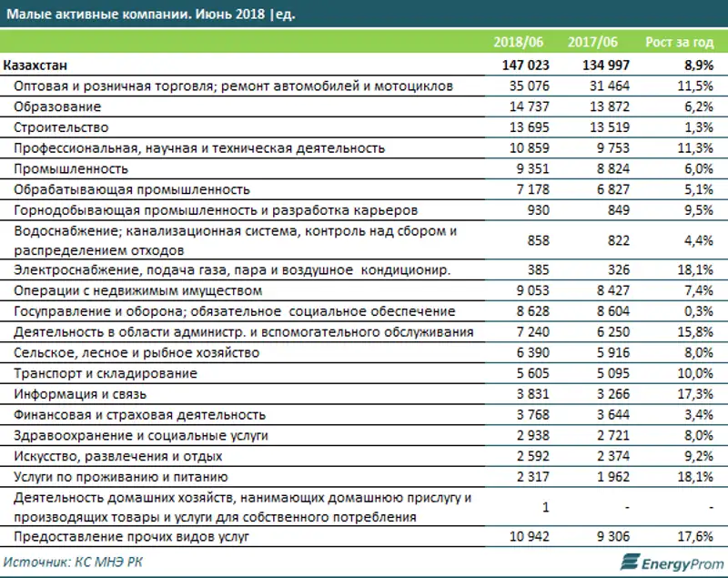Image resolution: width=728 pixels, height=578 pixels.
Task: Select the Искусство, развлечения и отдых row
Action: point(120,456)
